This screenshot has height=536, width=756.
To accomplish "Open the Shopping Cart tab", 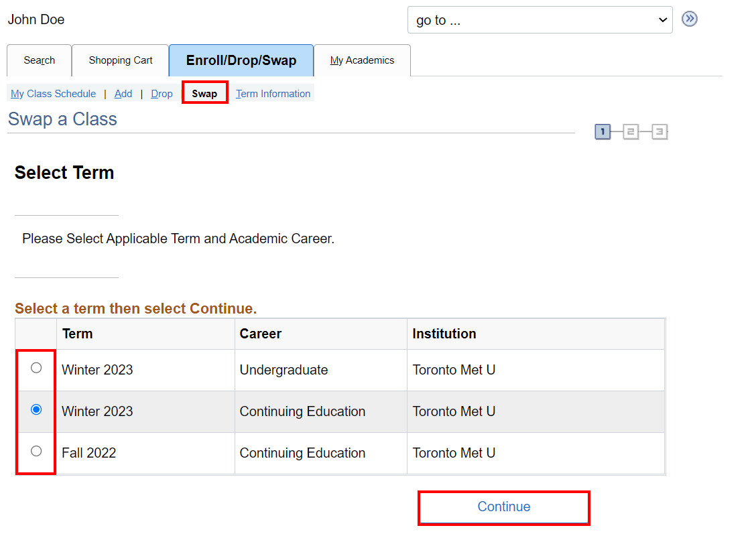I will coord(121,60).
